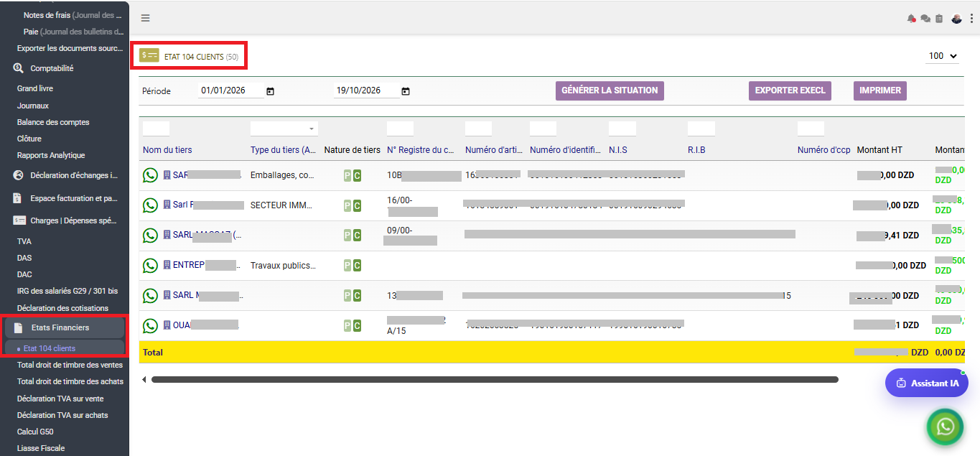The image size is (980, 456).
Task: Select Etat 104 clients menu item
Action: [x=50, y=348]
